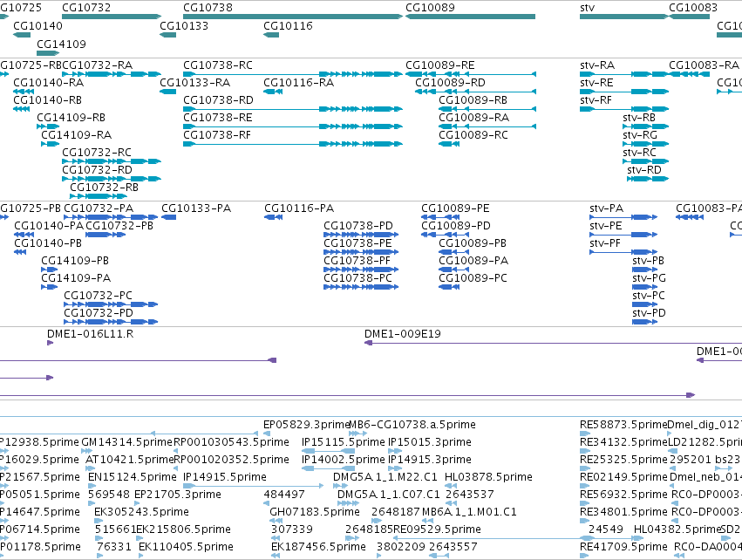Click protein CG10738-PE
The width and height of the screenshot is (742, 560).
[357, 243]
